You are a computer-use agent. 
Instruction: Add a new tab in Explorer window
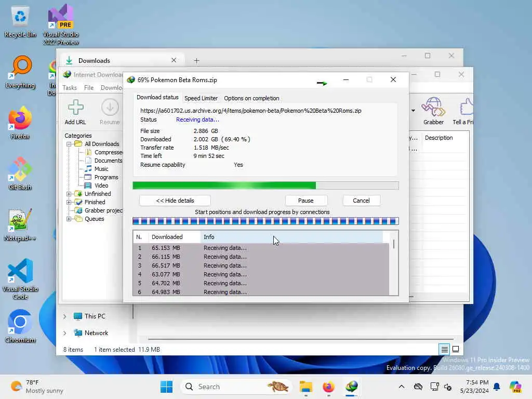tap(197, 61)
